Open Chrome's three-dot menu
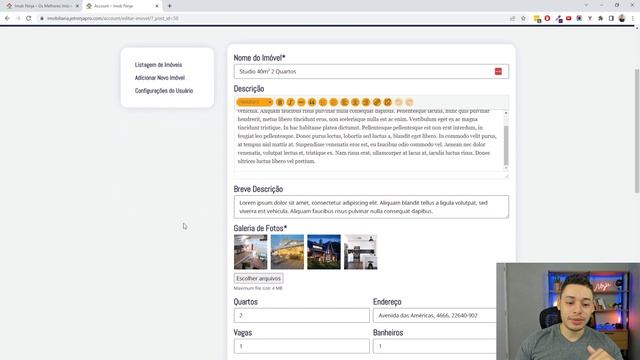Screen dimensions: 640x360 (633, 18)
